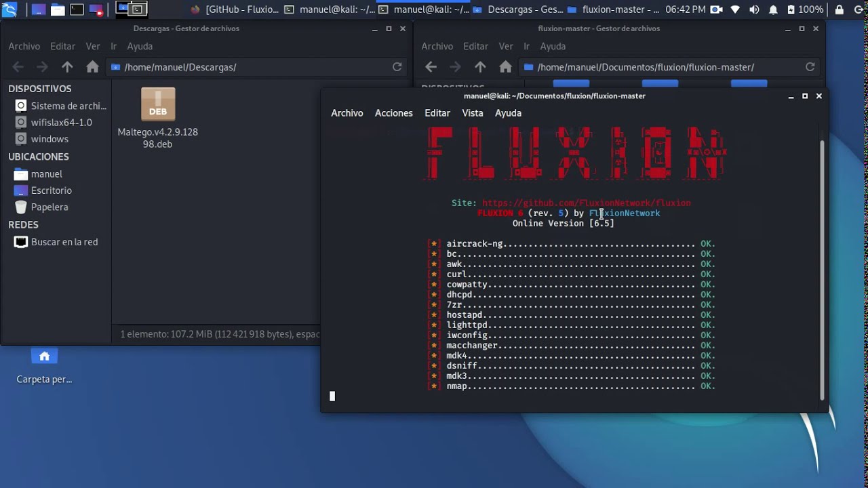Viewport: 868px width, 488px height.
Task: Open Acciones menu in the terminal
Action: coord(394,113)
